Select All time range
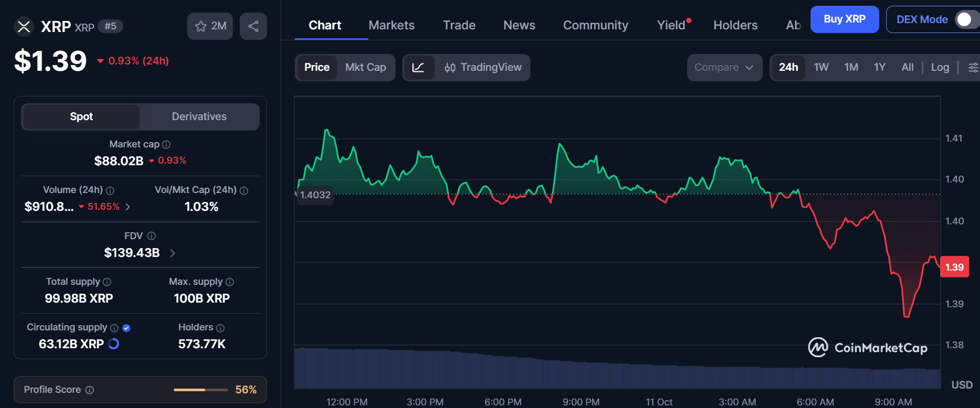 pos(908,68)
